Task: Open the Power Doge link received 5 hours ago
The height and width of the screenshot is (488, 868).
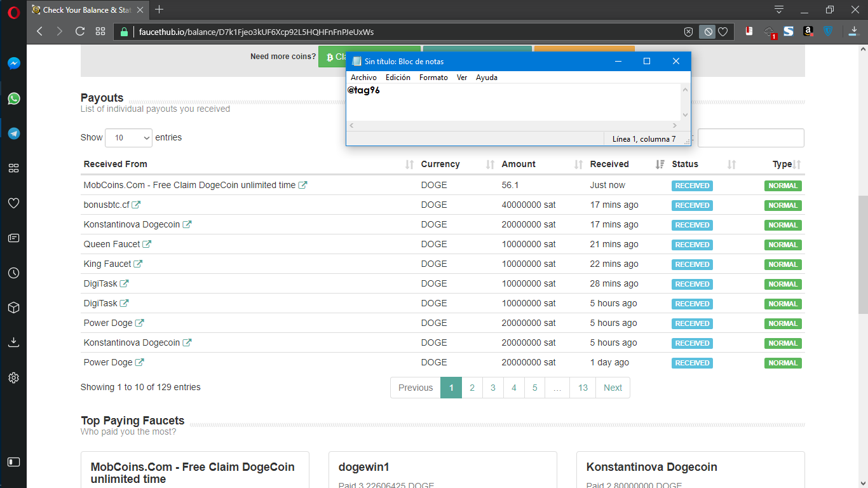Action: click(x=114, y=323)
